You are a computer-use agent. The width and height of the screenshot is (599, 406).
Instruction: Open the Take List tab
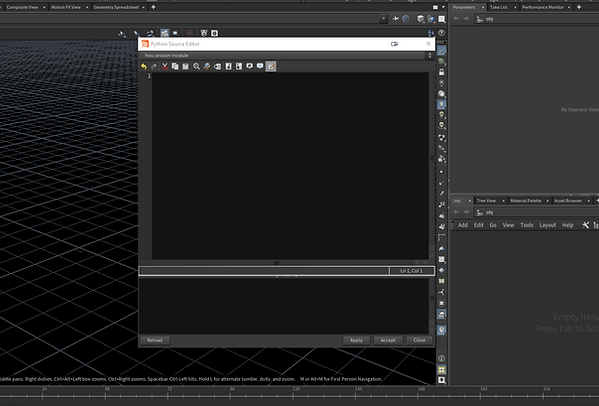[x=499, y=7]
